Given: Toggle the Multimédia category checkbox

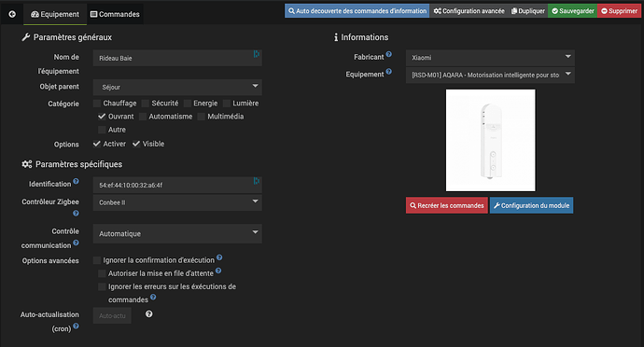Looking at the screenshot, I should coord(202,117).
